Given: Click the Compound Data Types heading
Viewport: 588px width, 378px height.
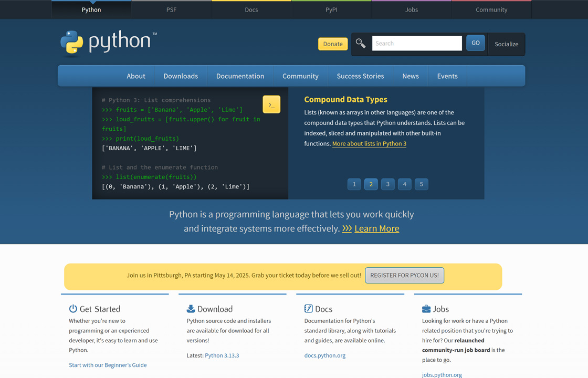Looking at the screenshot, I should (346, 99).
